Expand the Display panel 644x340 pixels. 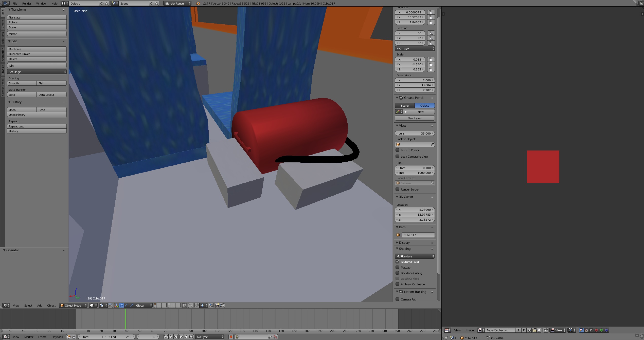tap(404, 242)
